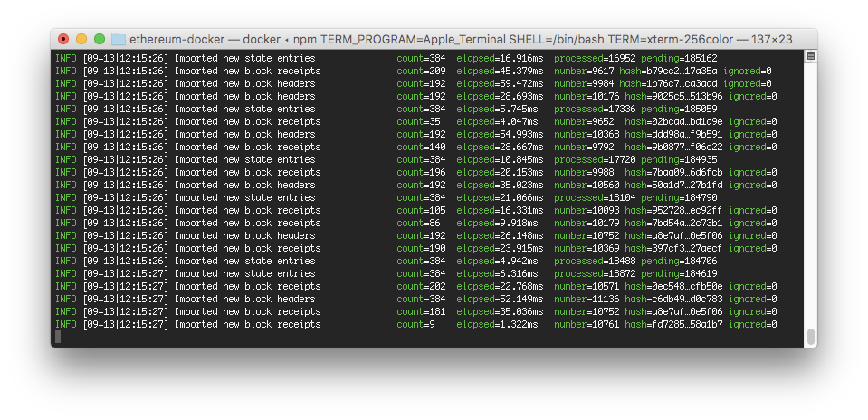Click the terminal cursor block on the last line
The image size is (868, 420).
coord(58,337)
